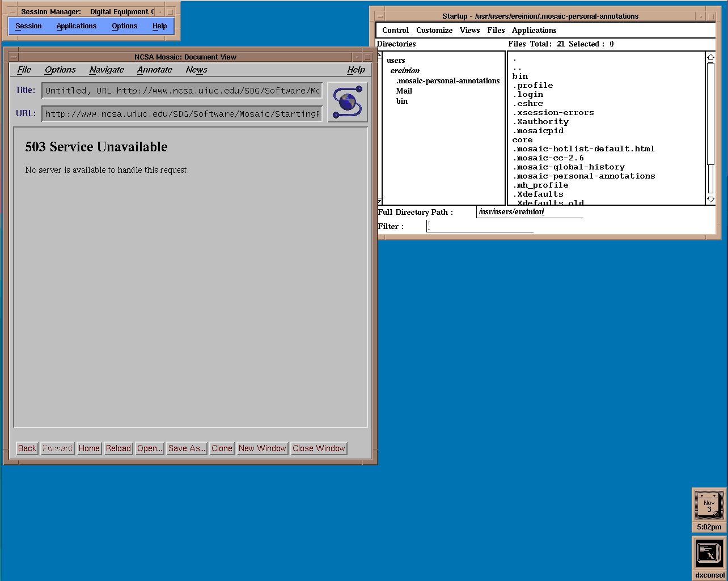
Task: Open the calendar icon showing Nov 3
Action: [709, 506]
